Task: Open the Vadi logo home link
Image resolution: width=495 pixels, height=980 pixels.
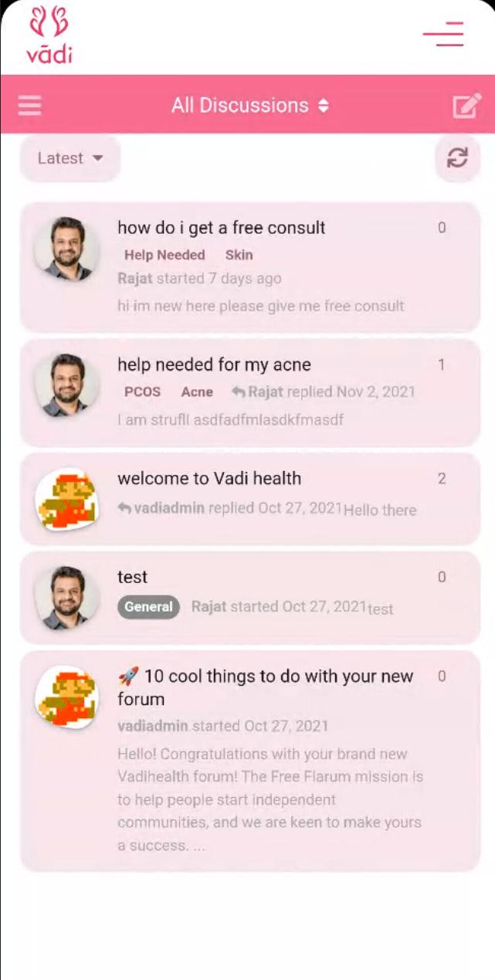Action: (x=49, y=36)
